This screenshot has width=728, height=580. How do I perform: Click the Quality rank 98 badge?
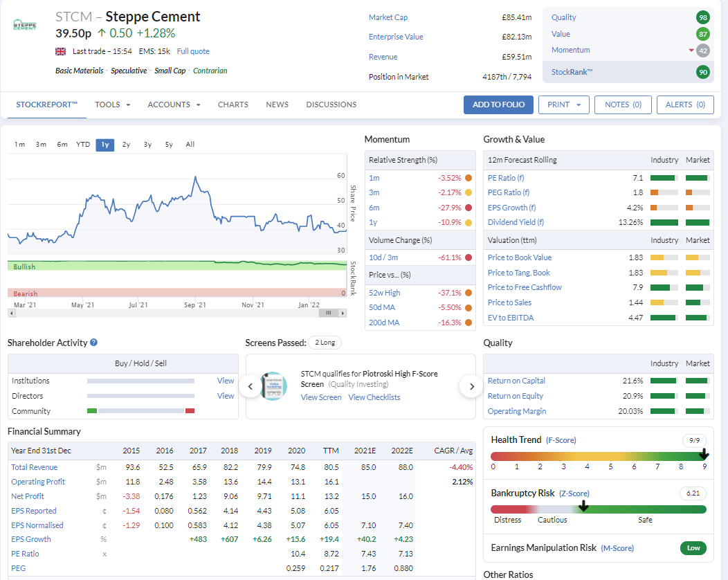[x=703, y=17]
